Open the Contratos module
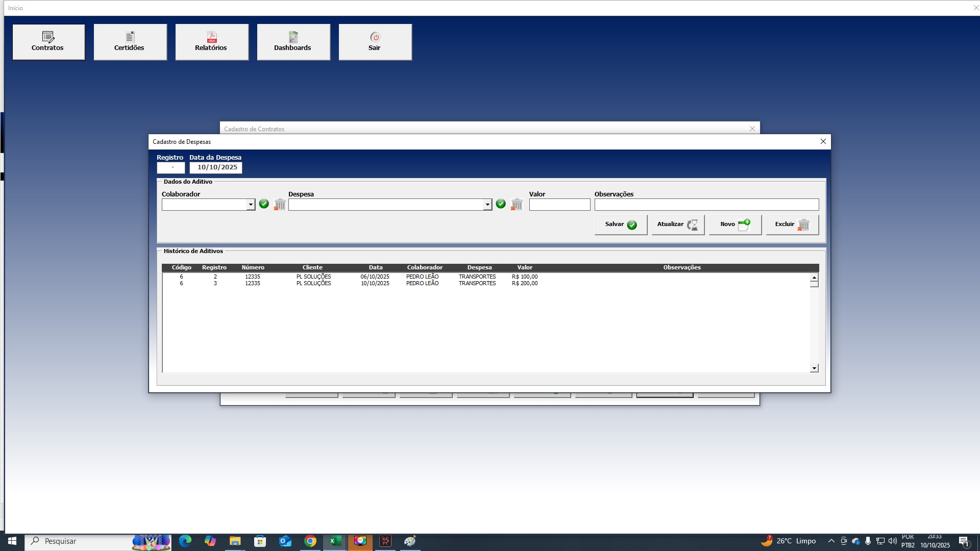 (x=48, y=42)
